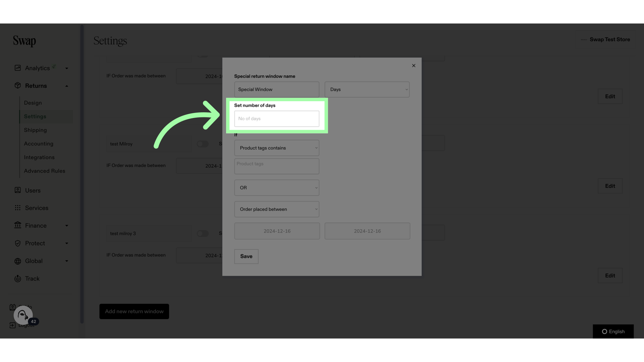Toggle the test Milroy return window switch
This screenshot has height=362, width=644.
click(x=203, y=144)
